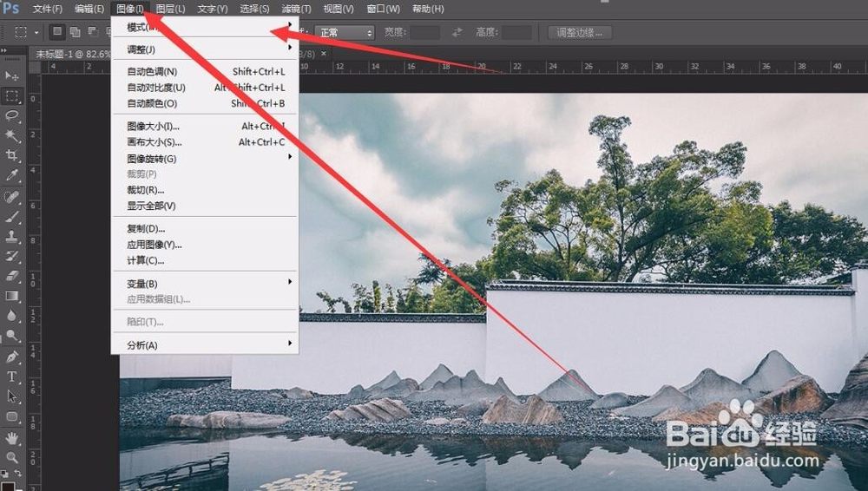Choose 计算(C)... menu entry

click(x=205, y=261)
